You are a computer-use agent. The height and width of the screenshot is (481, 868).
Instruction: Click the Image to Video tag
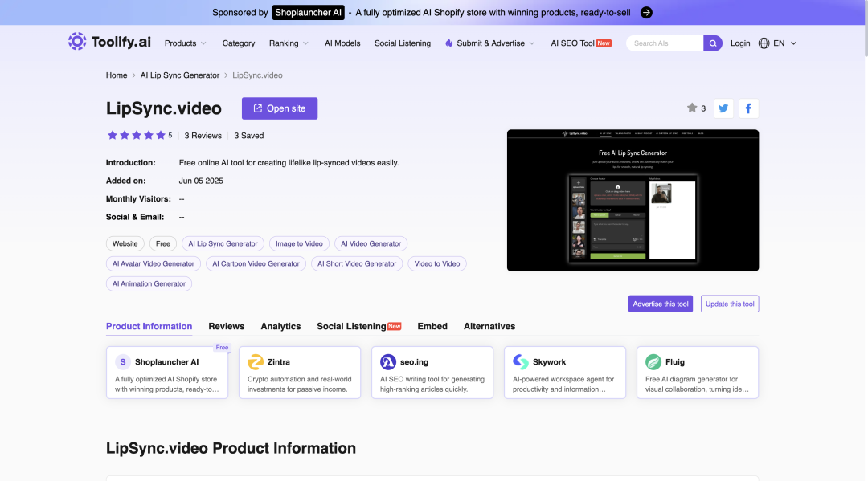pos(299,243)
